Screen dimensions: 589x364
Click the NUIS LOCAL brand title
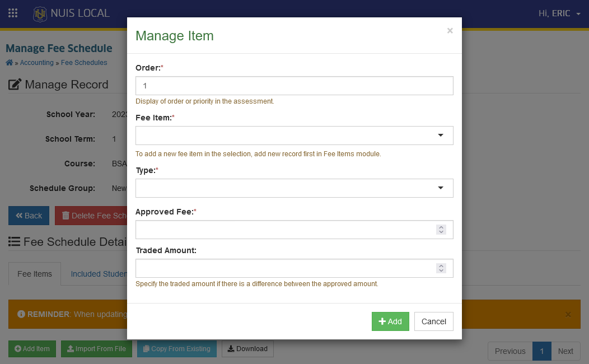(x=80, y=13)
